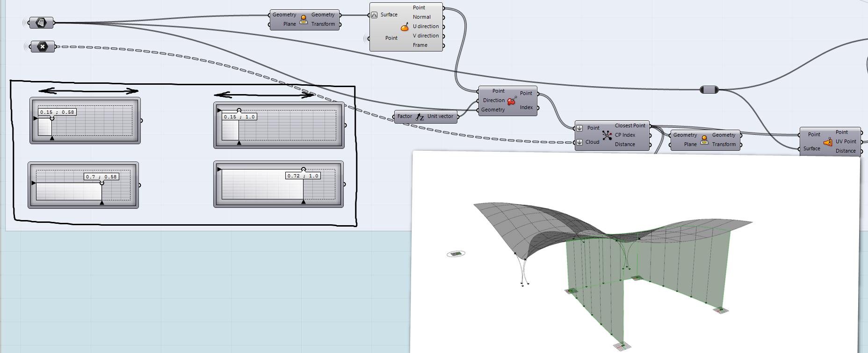Image resolution: width=868 pixels, height=353 pixels.
Task: Click Point input of Project Point
Action: (x=499, y=91)
